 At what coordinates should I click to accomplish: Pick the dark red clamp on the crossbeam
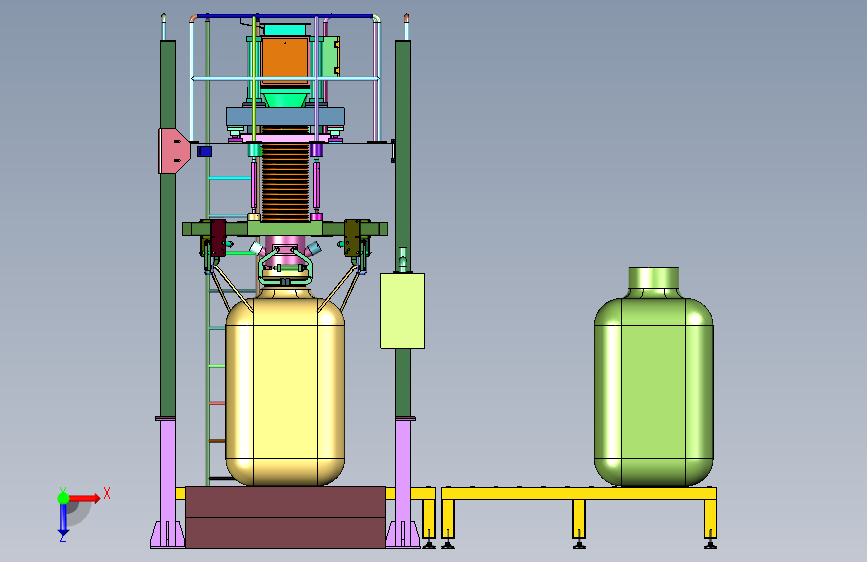click(x=218, y=238)
